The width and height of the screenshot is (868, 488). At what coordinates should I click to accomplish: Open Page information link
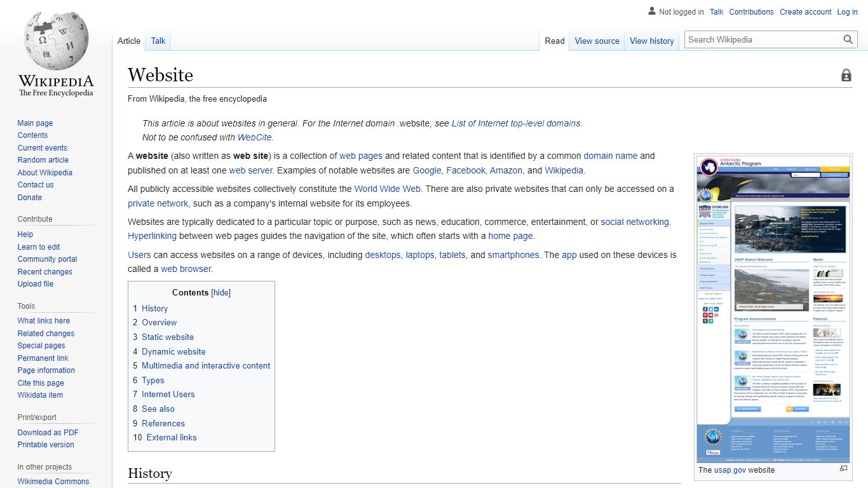pyautogui.click(x=46, y=370)
